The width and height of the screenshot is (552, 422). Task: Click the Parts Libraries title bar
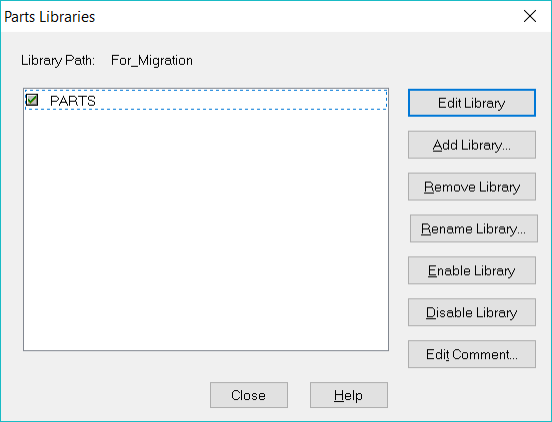pos(261,17)
